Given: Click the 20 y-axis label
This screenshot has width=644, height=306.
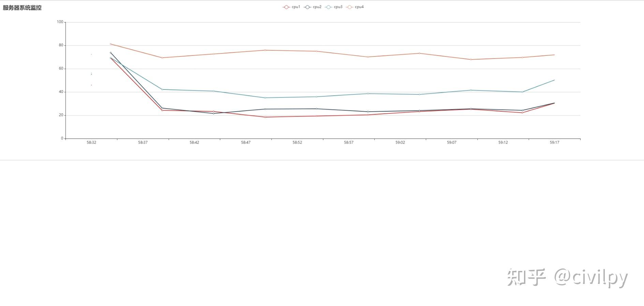Looking at the screenshot, I should tap(61, 115).
